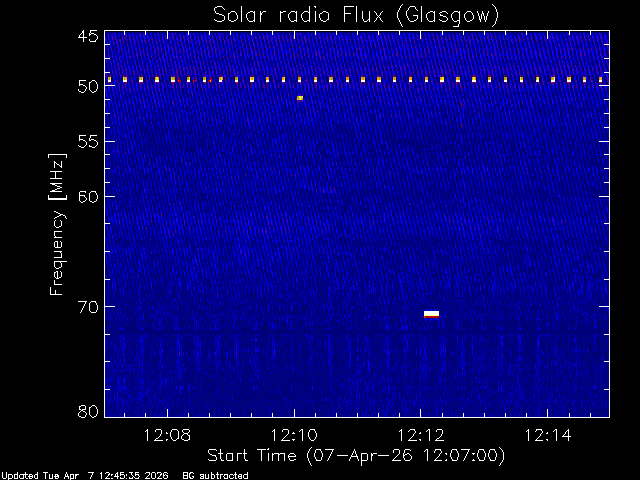Click the 45 MHz axis tick label
This screenshot has width=640, height=480.
[88, 36]
